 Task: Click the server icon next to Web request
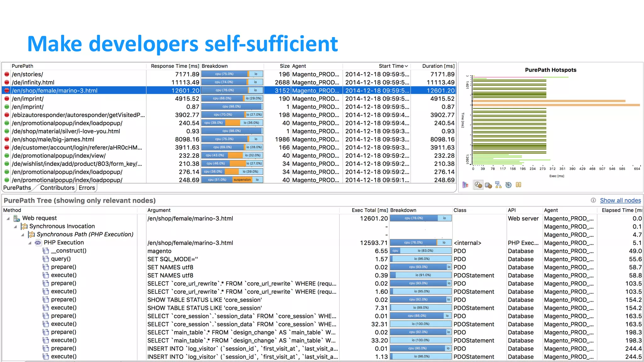17,218
